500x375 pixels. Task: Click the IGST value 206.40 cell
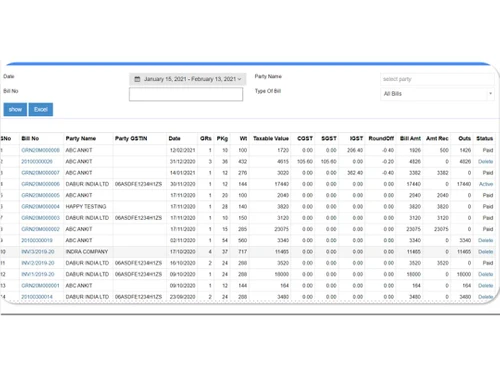click(x=355, y=150)
